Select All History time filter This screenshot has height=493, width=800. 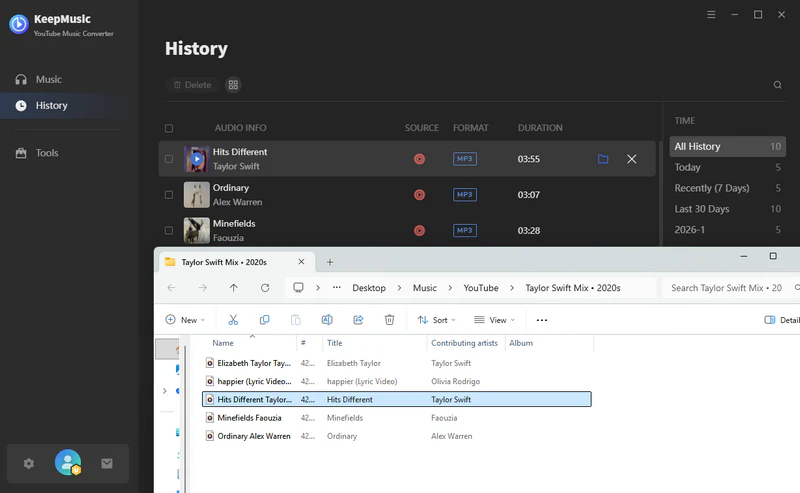point(728,146)
